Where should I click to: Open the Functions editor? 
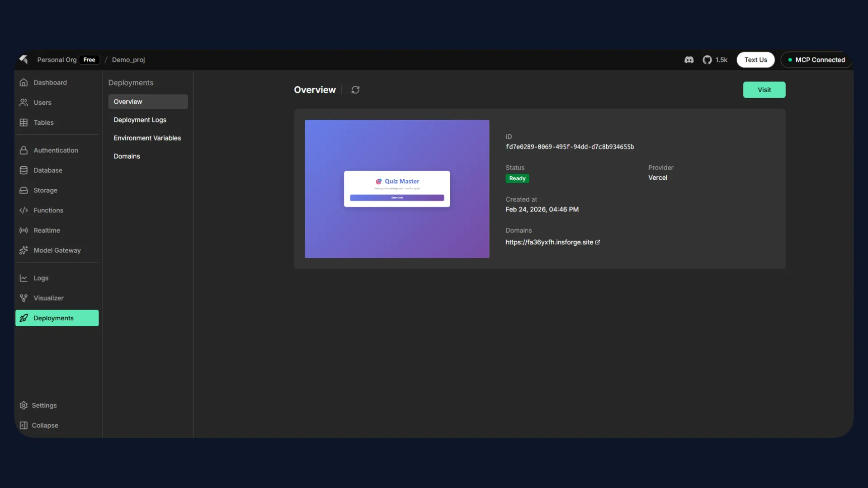pos(48,210)
